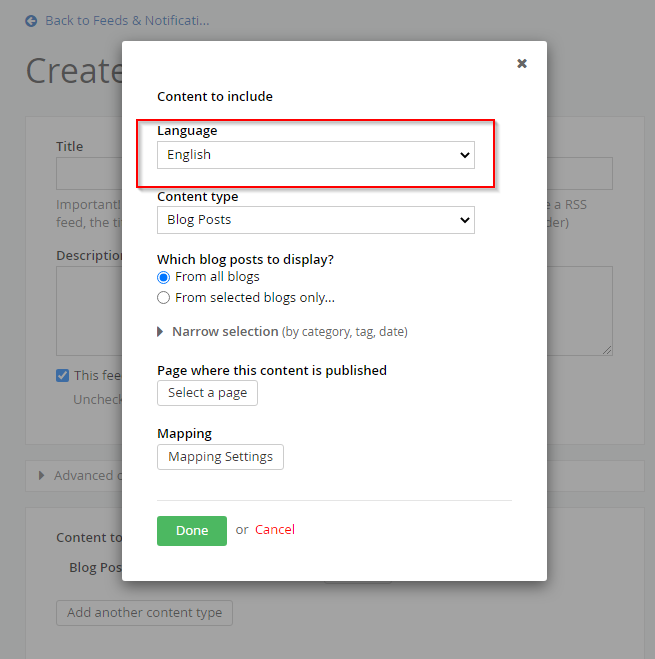
Task: Confirm with the green Done button
Action: point(192,531)
